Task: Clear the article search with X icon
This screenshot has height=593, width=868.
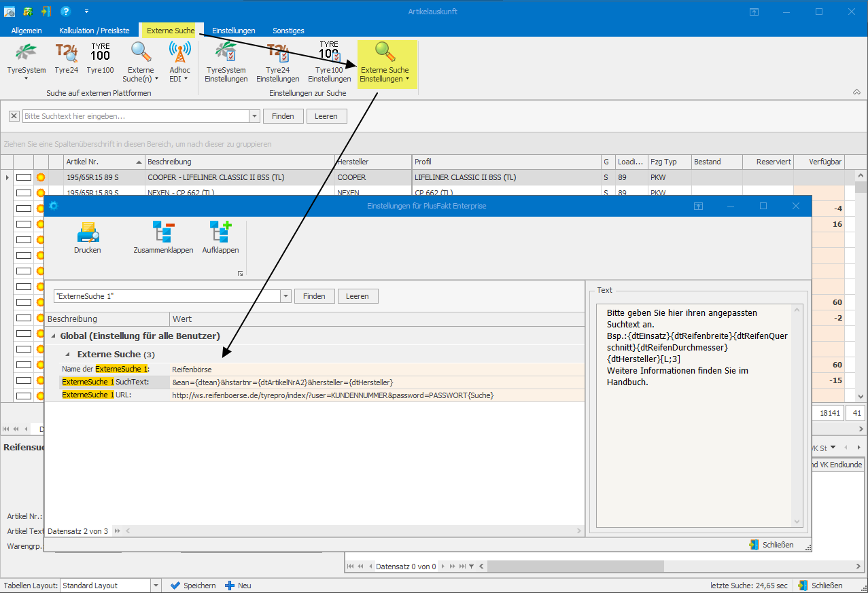Action: click(x=14, y=116)
